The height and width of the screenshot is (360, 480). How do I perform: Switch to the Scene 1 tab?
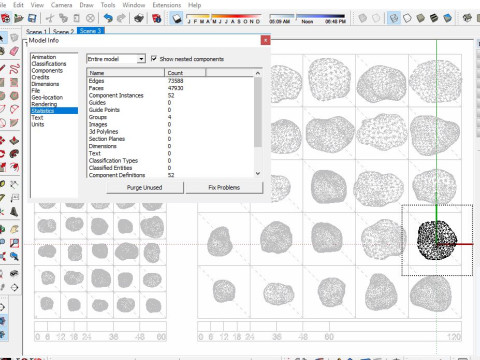tap(36, 32)
